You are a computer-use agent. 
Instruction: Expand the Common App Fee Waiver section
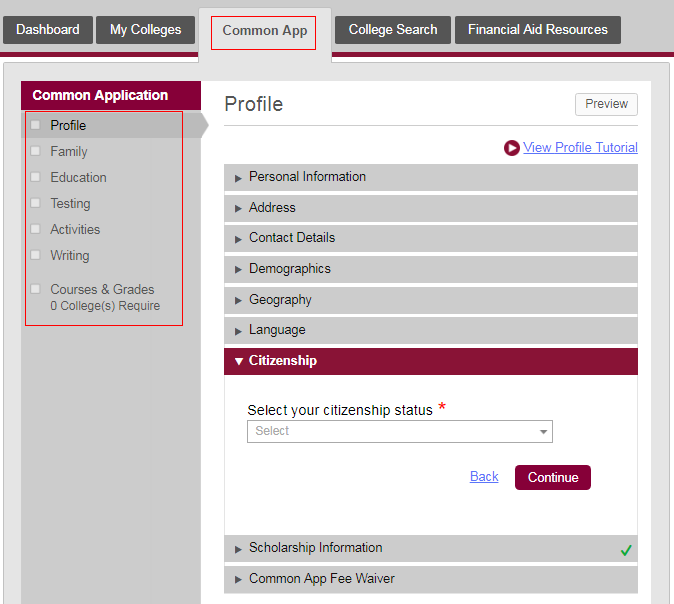(x=431, y=579)
